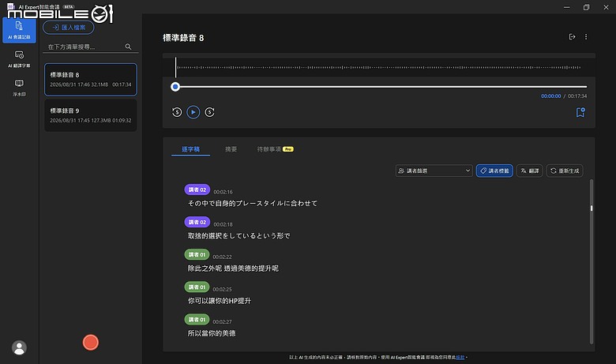This screenshot has width=616, height=364.
Task: Click the playback progress slider handle
Action: [175, 87]
